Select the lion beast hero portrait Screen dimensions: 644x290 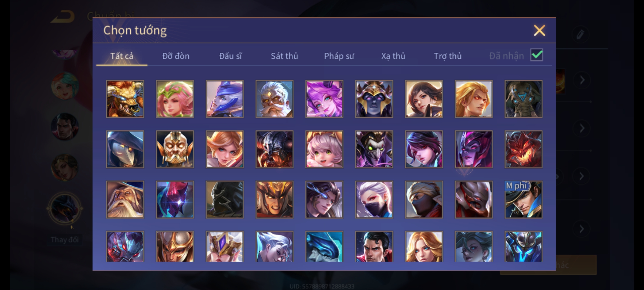point(125,99)
